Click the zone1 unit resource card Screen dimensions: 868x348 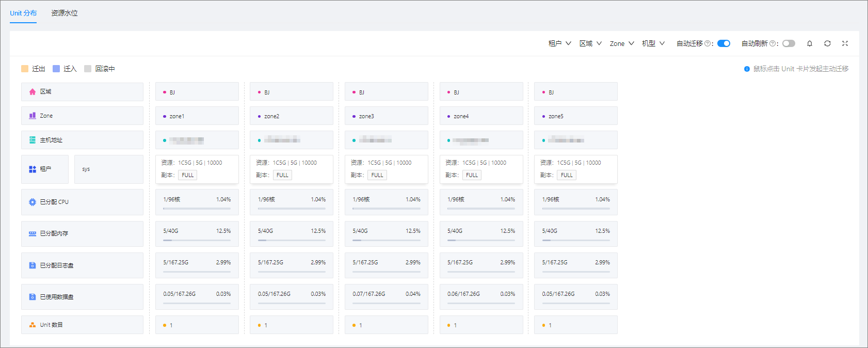[197, 169]
